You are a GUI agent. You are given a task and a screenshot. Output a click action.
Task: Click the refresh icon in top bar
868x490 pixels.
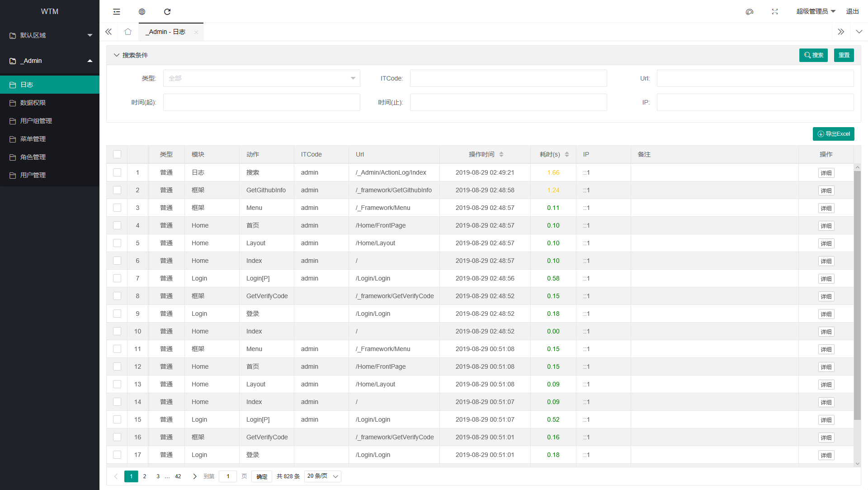click(x=167, y=12)
